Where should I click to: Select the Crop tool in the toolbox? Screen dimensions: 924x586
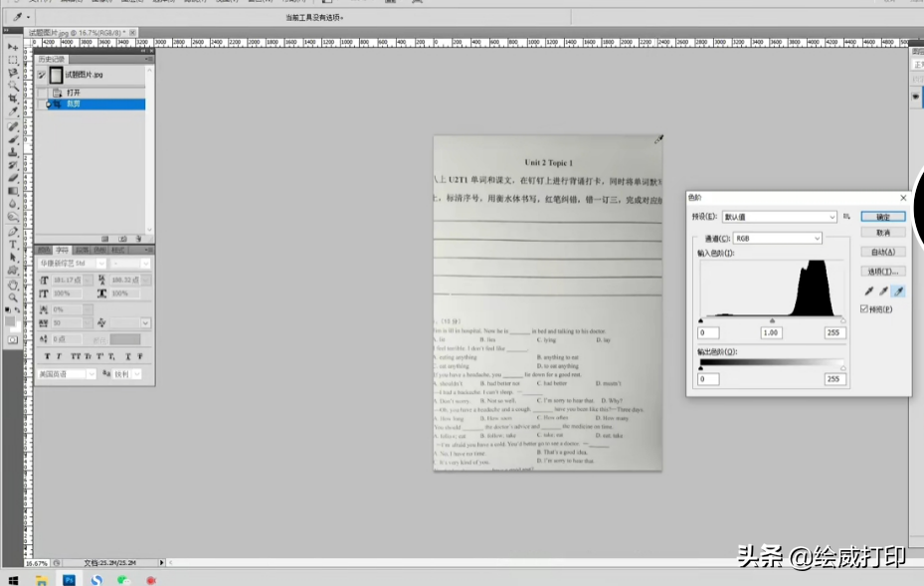click(x=13, y=98)
